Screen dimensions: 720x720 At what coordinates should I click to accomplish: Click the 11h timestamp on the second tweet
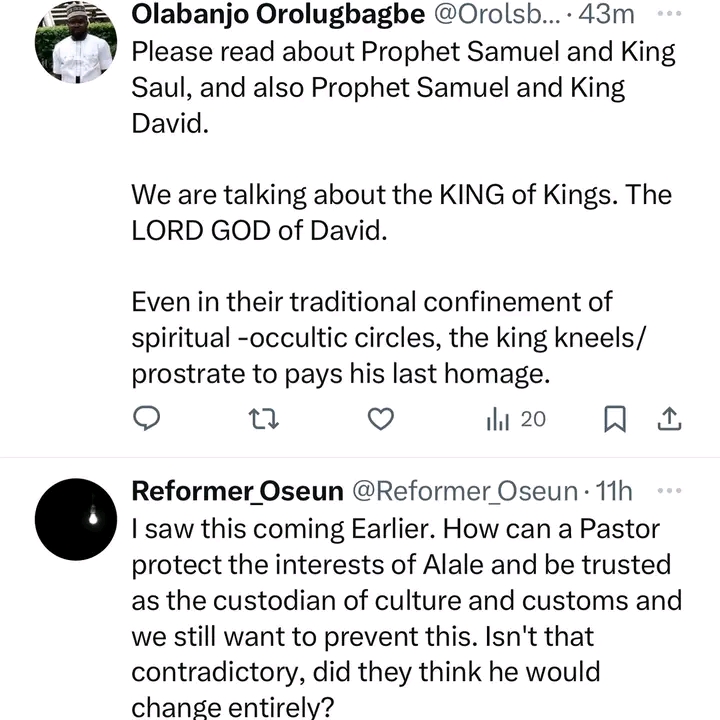(614, 491)
